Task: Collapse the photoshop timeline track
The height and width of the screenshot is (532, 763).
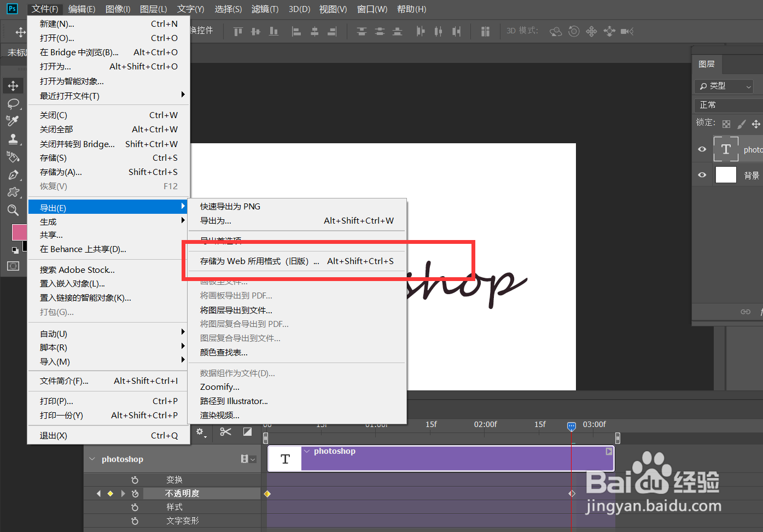Action: coord(92,459)
